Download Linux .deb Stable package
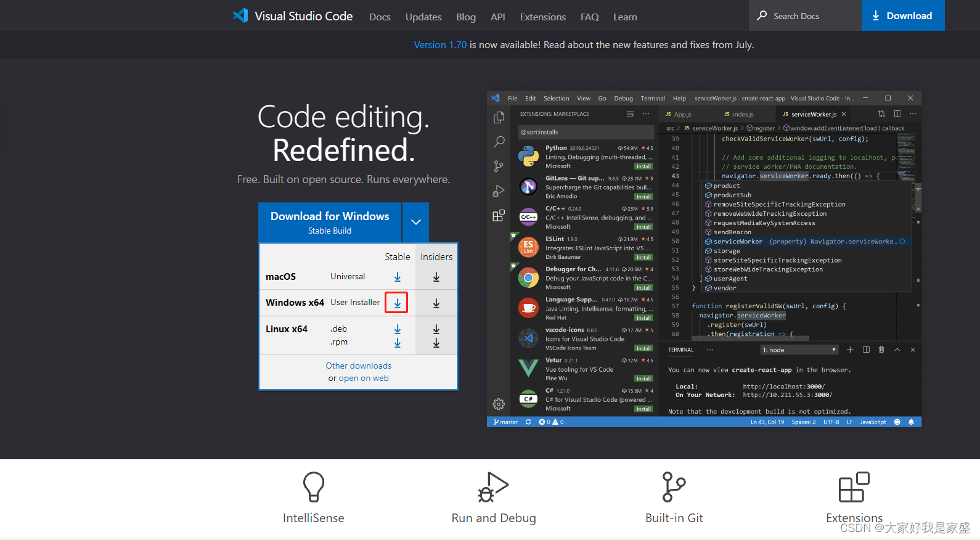980x540 pixels. (398, 329)
